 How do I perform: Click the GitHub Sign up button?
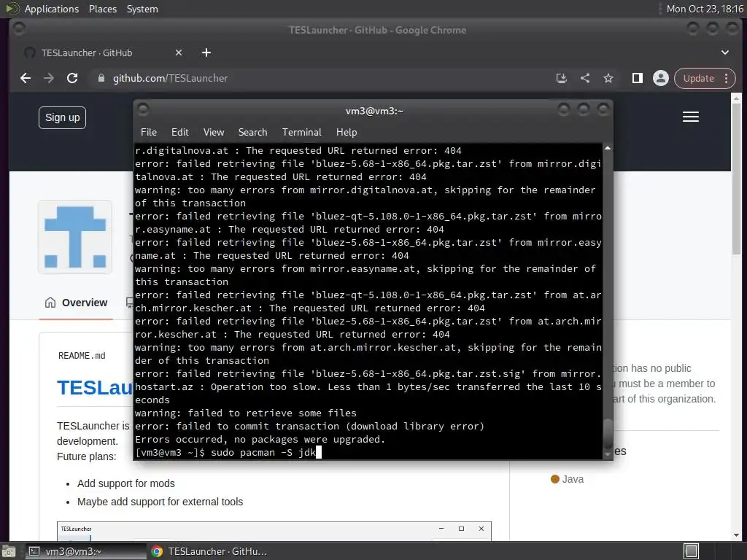63,117
